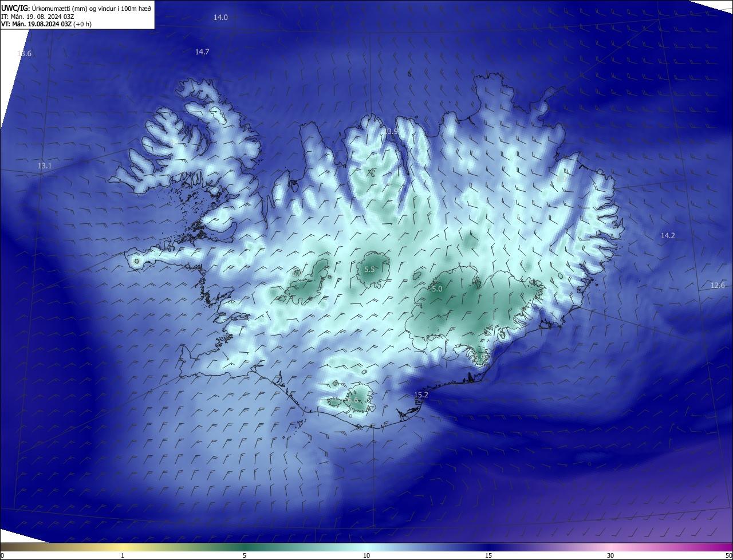Click the 12.6 value label
Viewport: 733px width, 560px height.
(x=718, y=285)
